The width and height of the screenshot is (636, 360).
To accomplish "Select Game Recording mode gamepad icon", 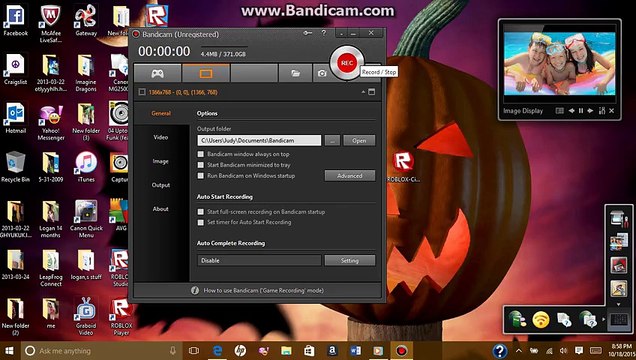I will point(157,73).
